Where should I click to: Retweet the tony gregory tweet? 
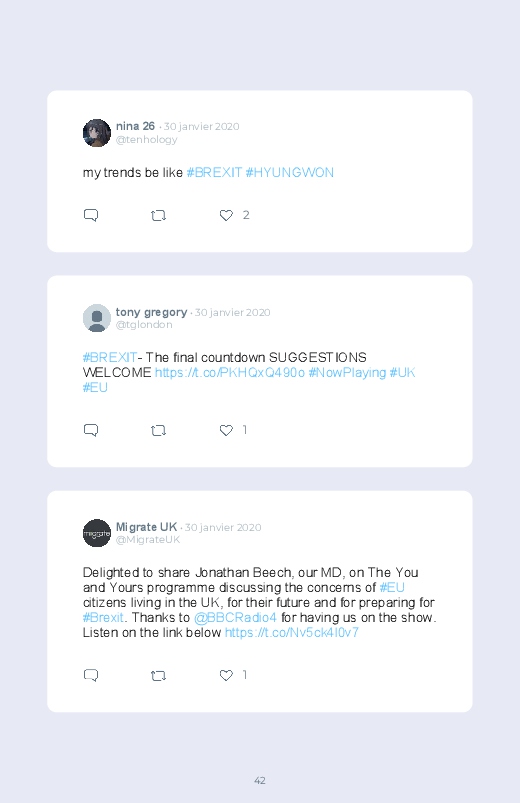pos(158,431)
